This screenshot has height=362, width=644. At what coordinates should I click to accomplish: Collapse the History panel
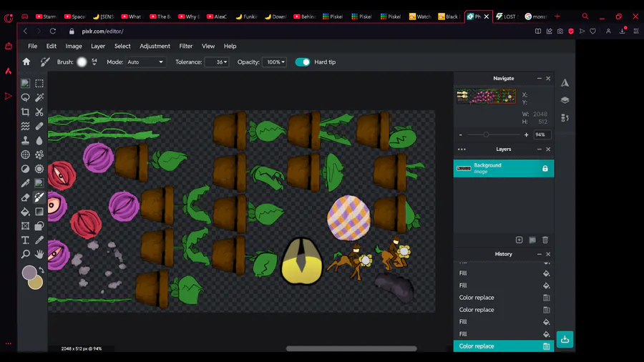[540, 254]
